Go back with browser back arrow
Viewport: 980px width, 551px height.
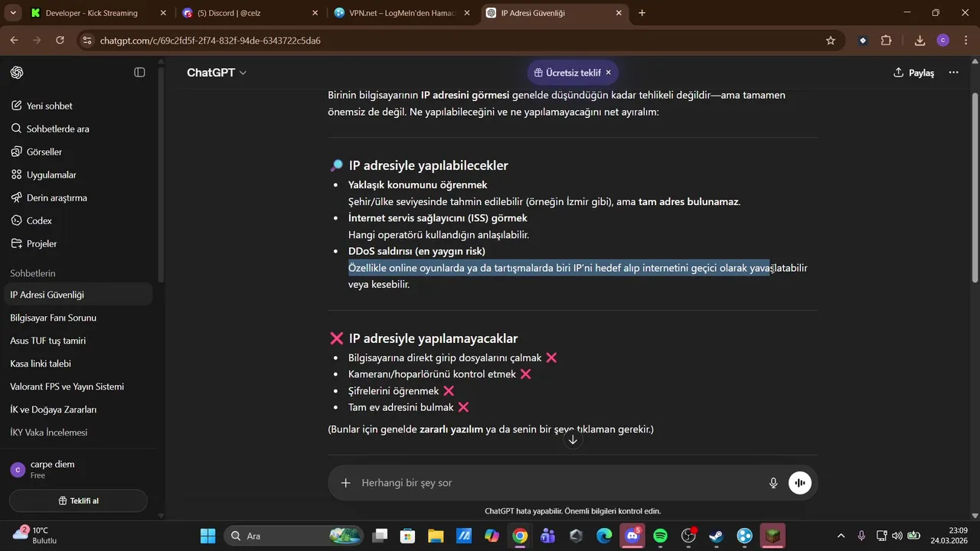(x=15, y=41)
